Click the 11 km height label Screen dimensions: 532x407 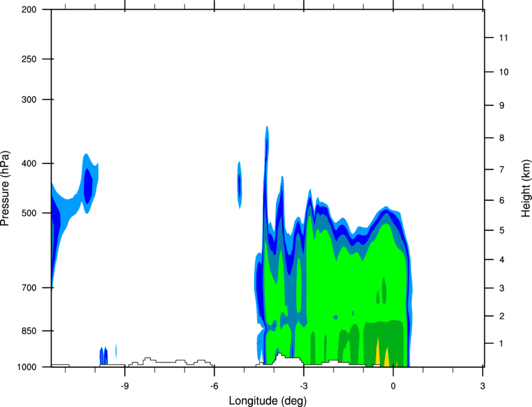coord(503,38)
